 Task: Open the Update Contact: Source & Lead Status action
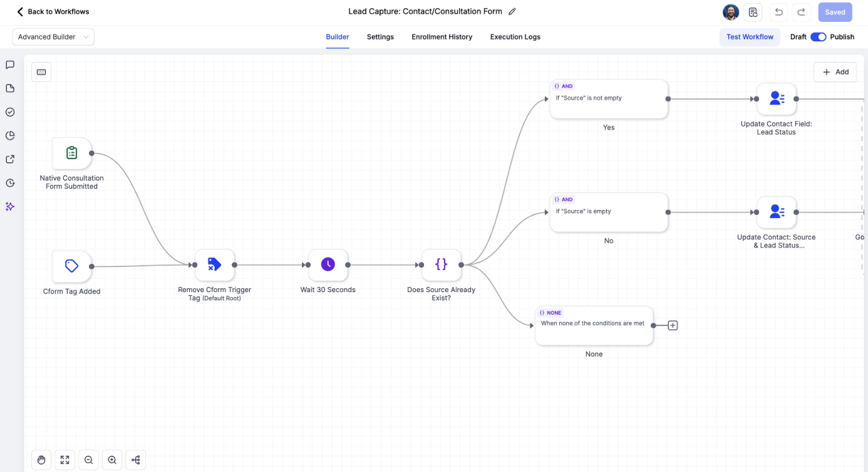(777, 212)
